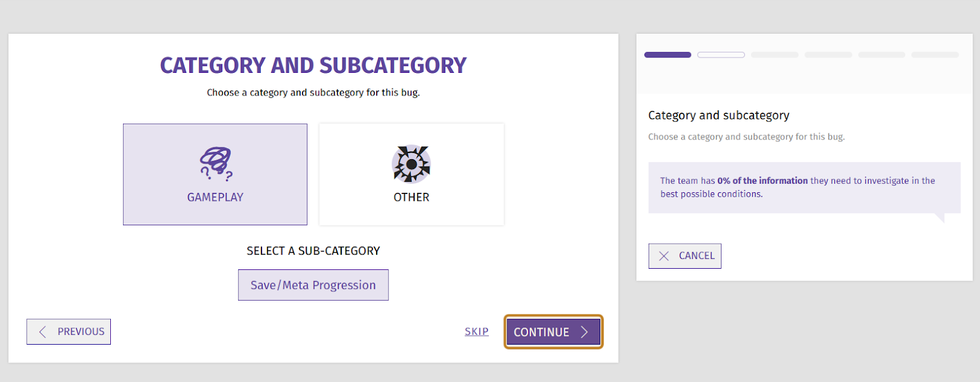The image size is (980, 382).
Task: Click the last progress step bar
Action: tap(935, 55)
